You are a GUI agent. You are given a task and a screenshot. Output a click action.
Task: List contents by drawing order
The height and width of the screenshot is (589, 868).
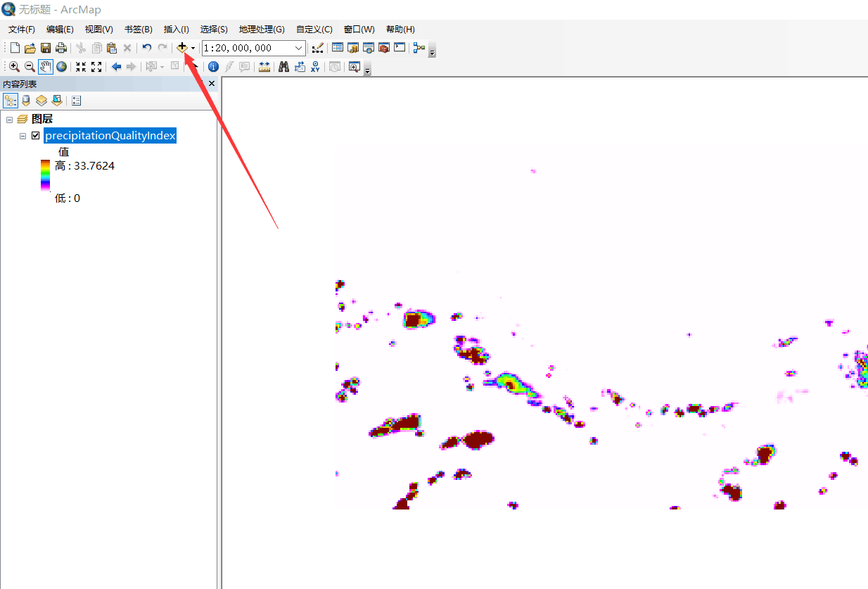[11, 101]
